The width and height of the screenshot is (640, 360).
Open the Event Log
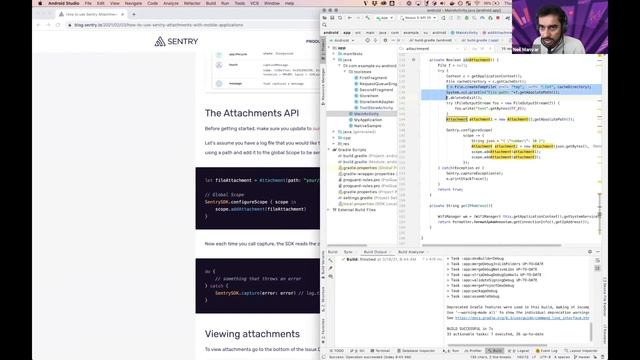(x=547, y=351)
